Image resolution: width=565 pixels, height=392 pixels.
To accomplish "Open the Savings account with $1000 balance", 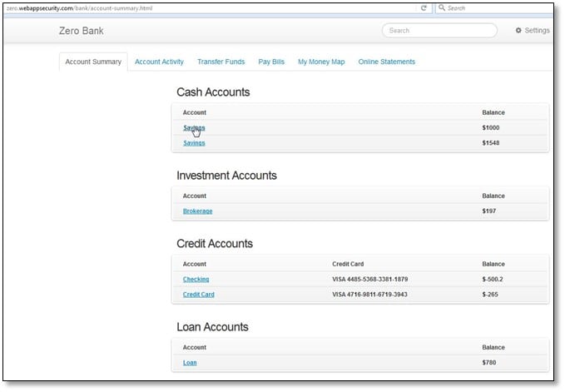I will pos(194,127).
